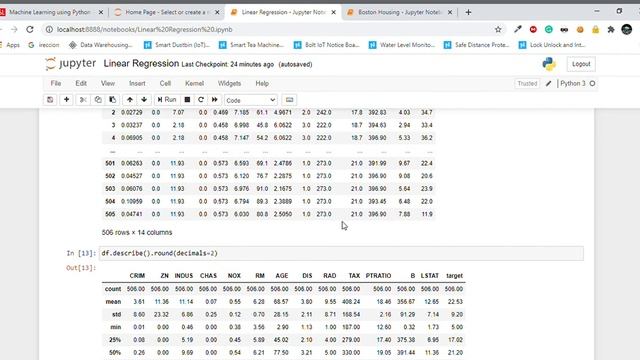Open Lock Unlock bookmark
This screenshot has height=360, width=640.
click(x=552, y=45)
